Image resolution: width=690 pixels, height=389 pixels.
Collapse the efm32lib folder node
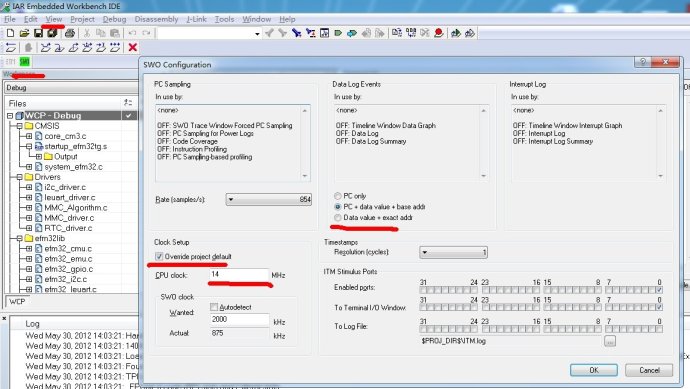pyautogui.click(x=19, y=238)
